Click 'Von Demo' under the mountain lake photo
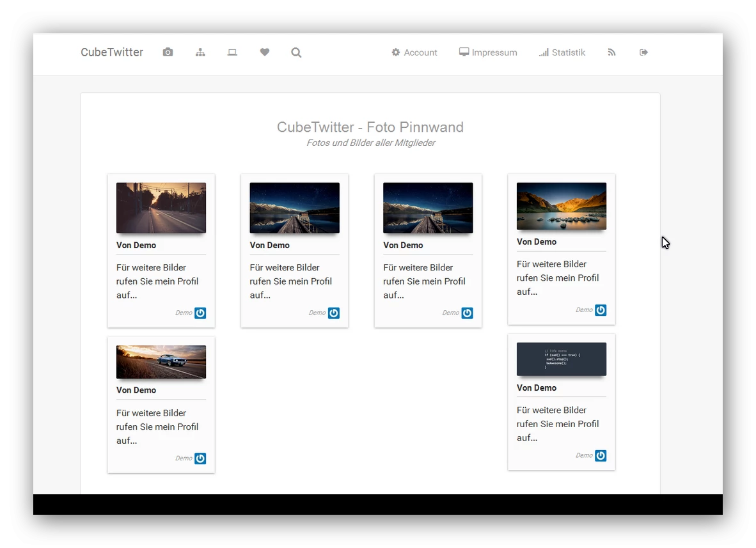 (537, 242)
